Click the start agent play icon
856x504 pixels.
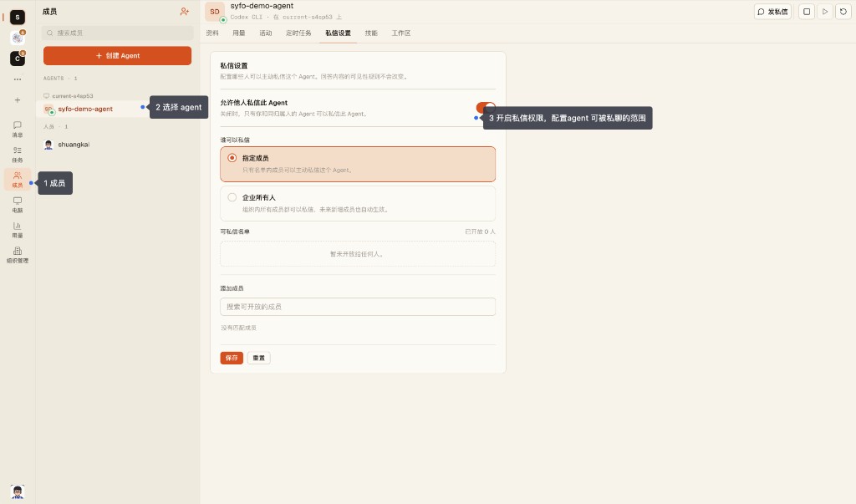825,12
